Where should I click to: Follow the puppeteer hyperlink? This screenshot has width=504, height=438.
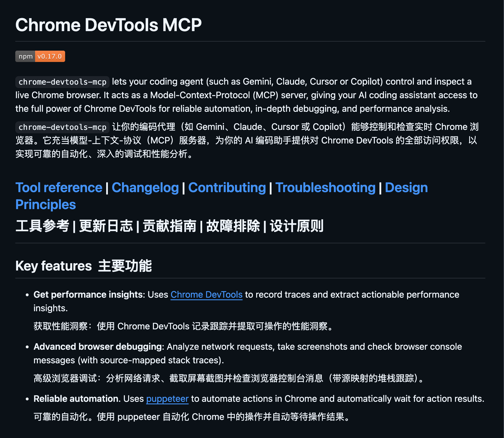(x=167, y=399)
